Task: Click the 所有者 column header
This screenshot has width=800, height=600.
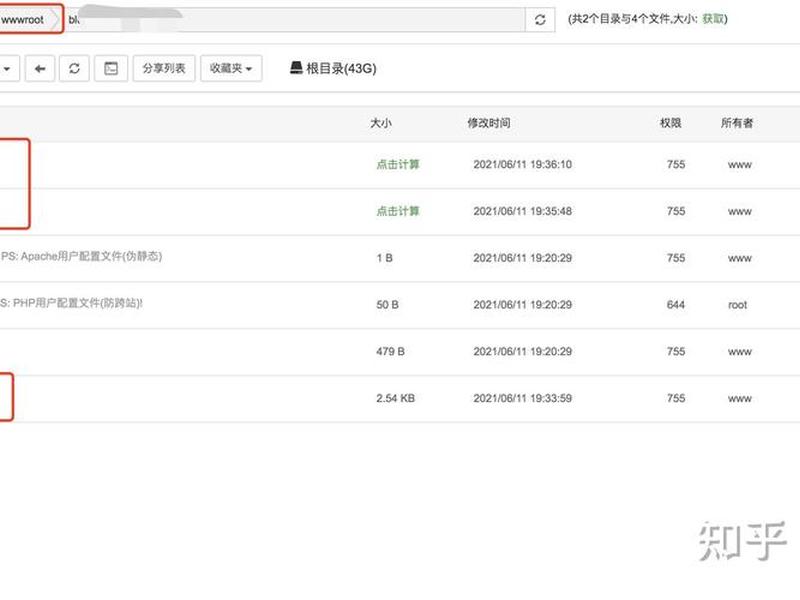Action: point(737,123)
